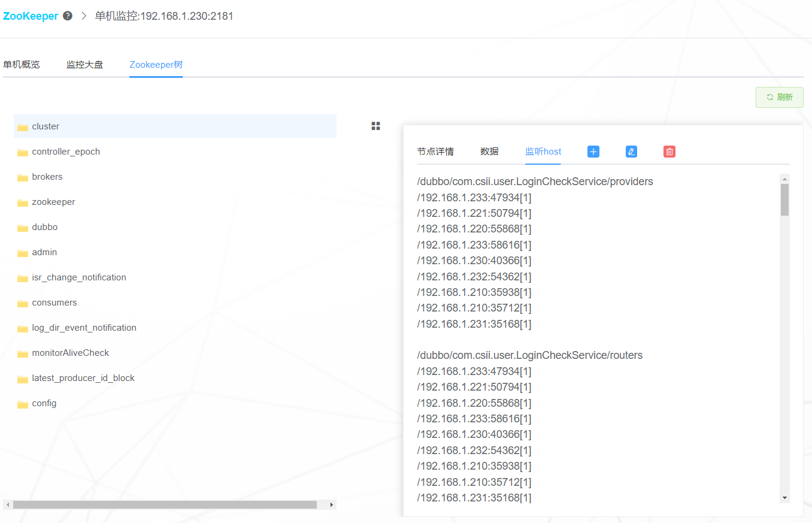812x523 pixels.
Task: Click /192.168.1.232:54362[1] under routers
Action: pyautogui.click(x=474, y=451)
